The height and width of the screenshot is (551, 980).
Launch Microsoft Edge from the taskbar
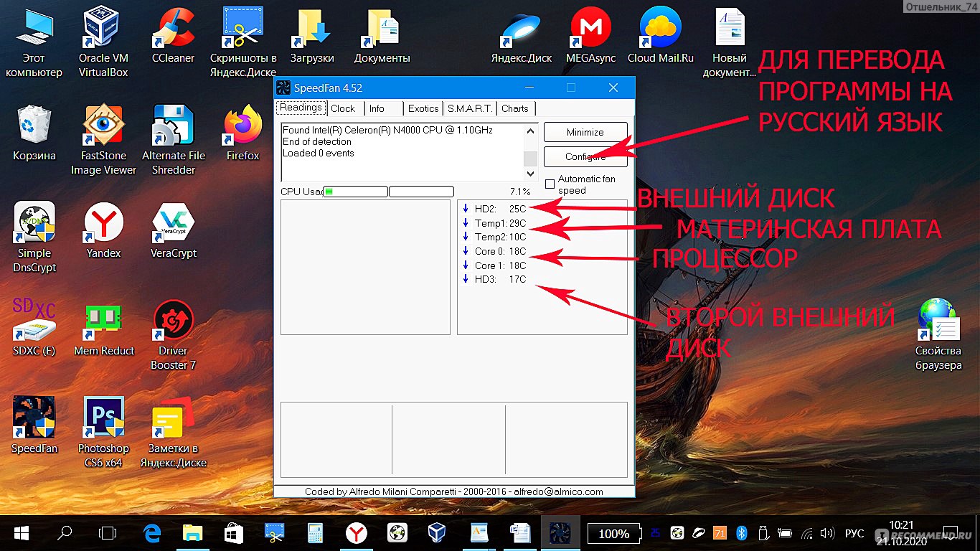(152, 533)
